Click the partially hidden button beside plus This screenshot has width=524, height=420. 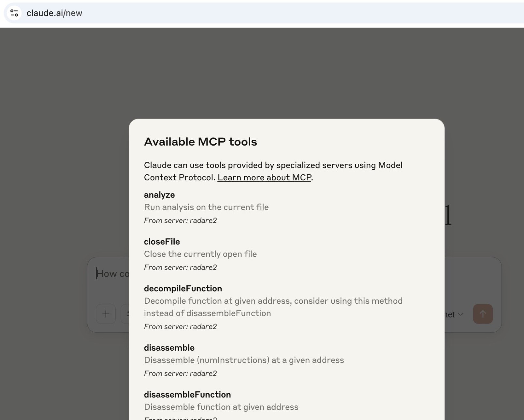(125, 314)
